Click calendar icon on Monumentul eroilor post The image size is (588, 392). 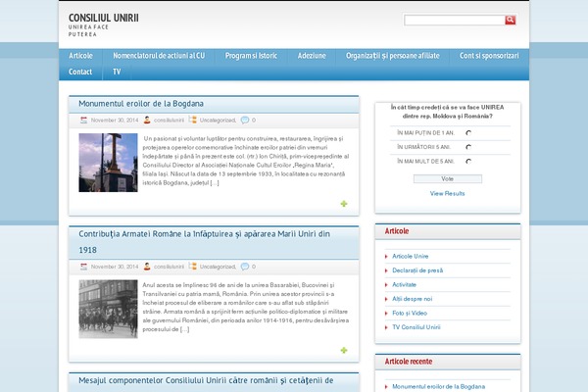83,120
